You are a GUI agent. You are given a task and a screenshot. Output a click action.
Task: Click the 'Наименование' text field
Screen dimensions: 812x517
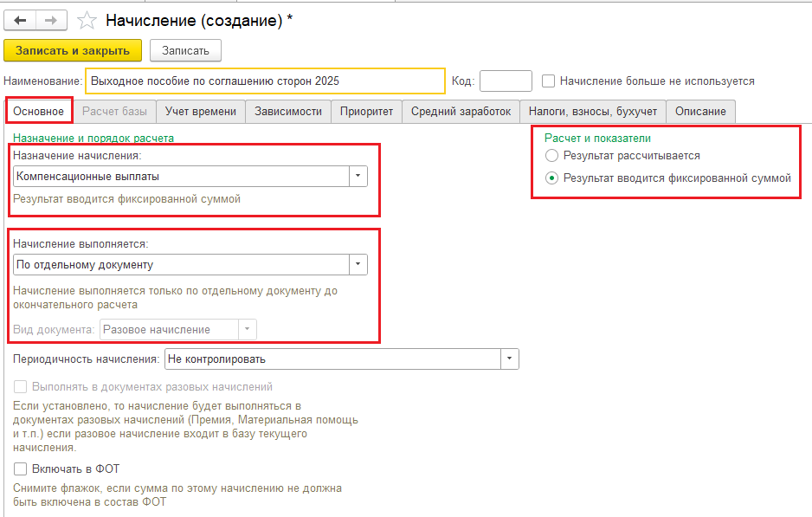tap(265, 81)
